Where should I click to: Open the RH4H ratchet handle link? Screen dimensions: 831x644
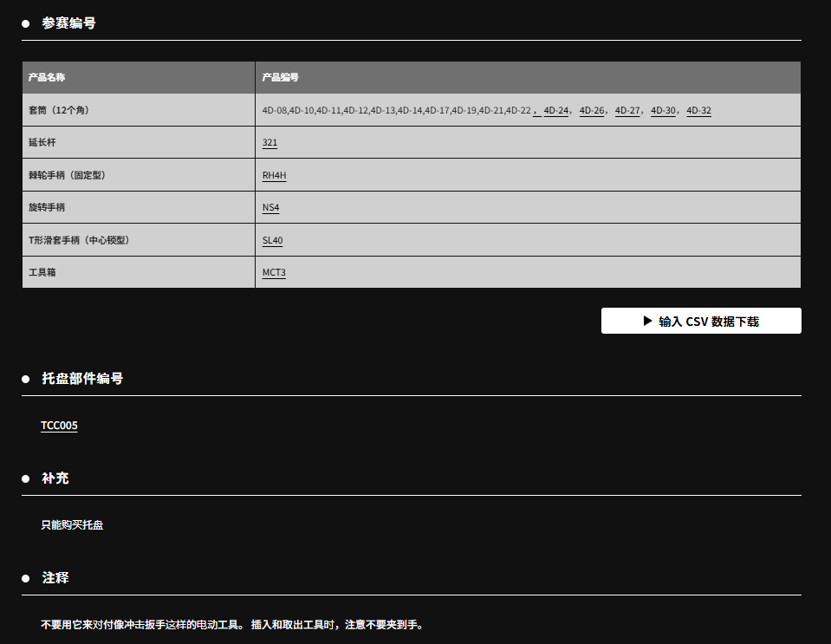[x=274, y=175]
